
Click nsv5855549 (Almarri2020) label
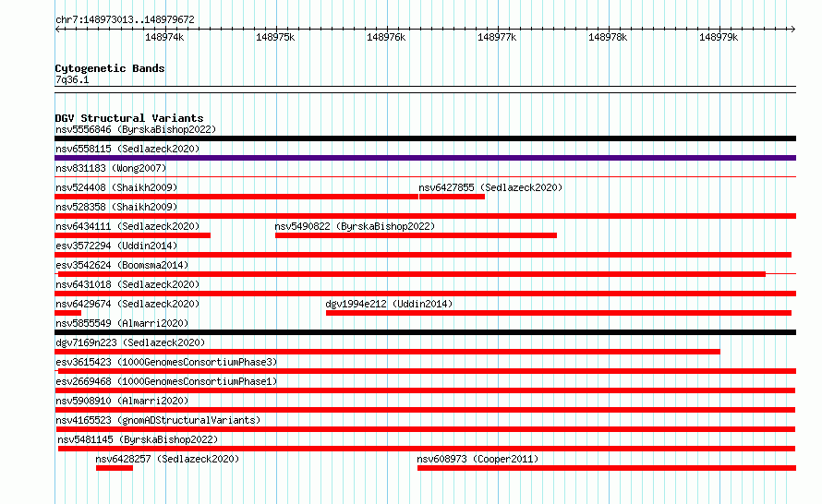pos(122,323)
